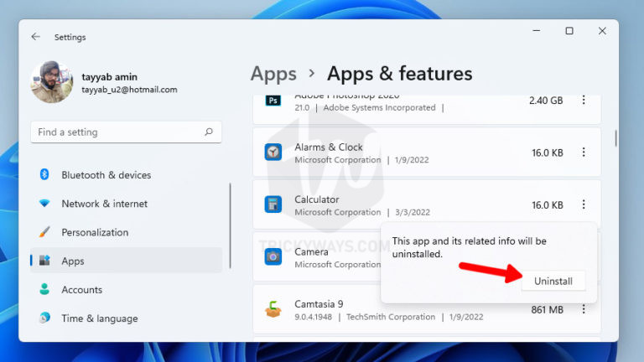Click the back arrow in Settings
Screen dimensions: 644x362
[x=36, y=37]
